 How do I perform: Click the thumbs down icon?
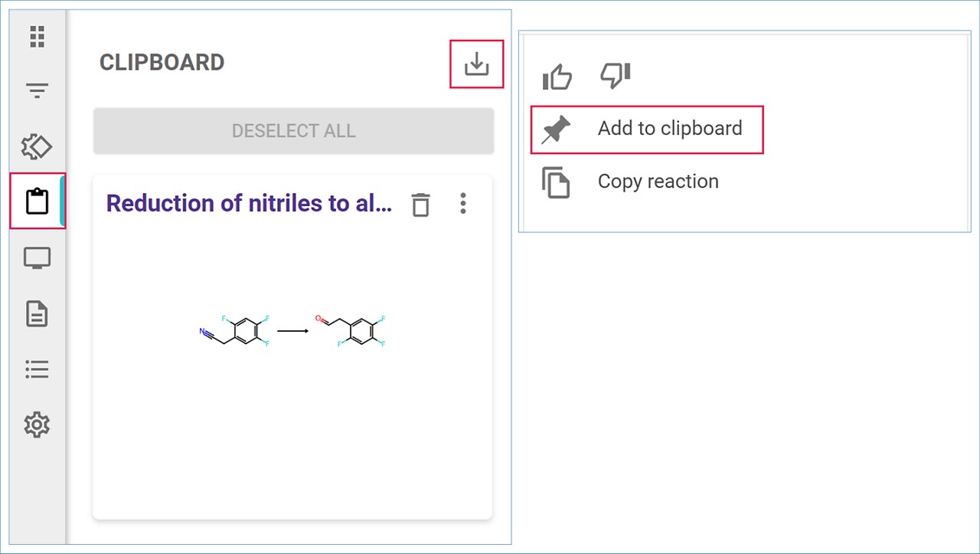point(615,75)
